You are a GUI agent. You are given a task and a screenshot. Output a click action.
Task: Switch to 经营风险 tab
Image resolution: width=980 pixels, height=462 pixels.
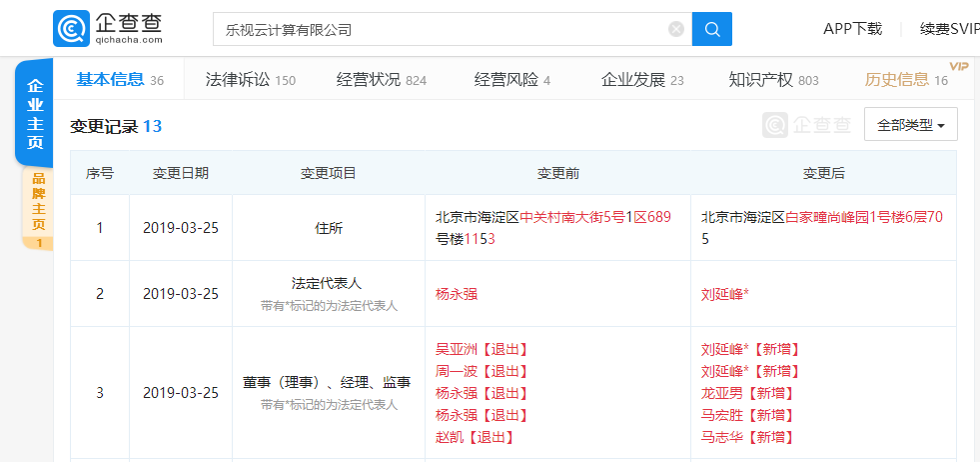point(511,80)
